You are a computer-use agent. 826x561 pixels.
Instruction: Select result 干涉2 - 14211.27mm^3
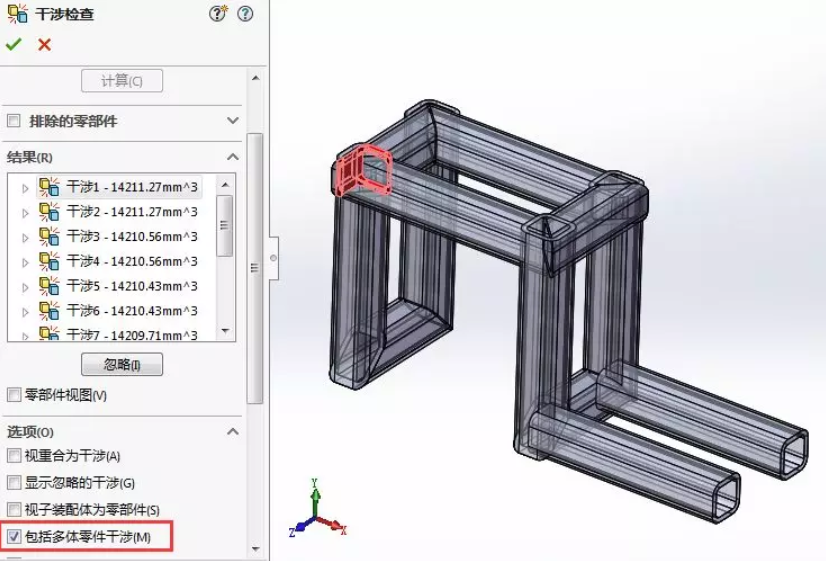[x=132, y=212]
